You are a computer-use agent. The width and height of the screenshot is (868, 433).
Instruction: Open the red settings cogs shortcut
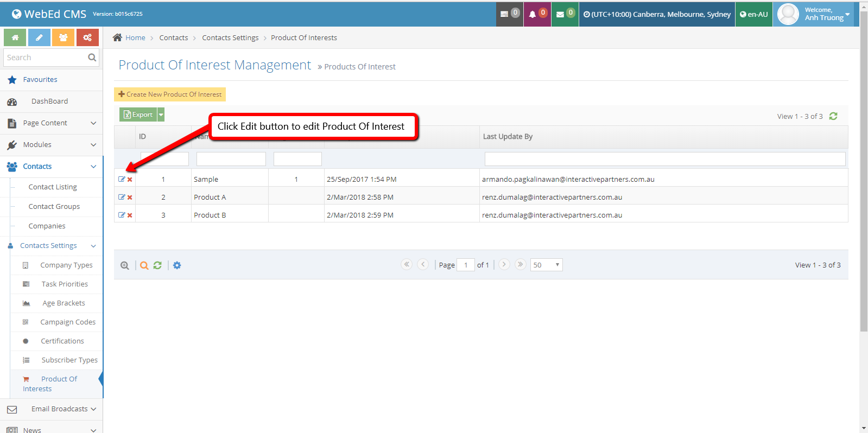click(x=87, y=37)
